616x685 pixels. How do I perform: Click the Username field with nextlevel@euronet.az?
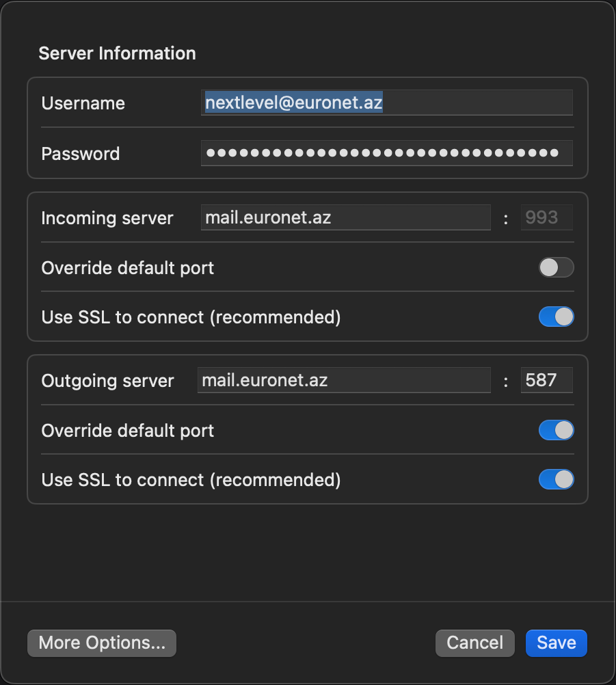[x=386, y=103]
